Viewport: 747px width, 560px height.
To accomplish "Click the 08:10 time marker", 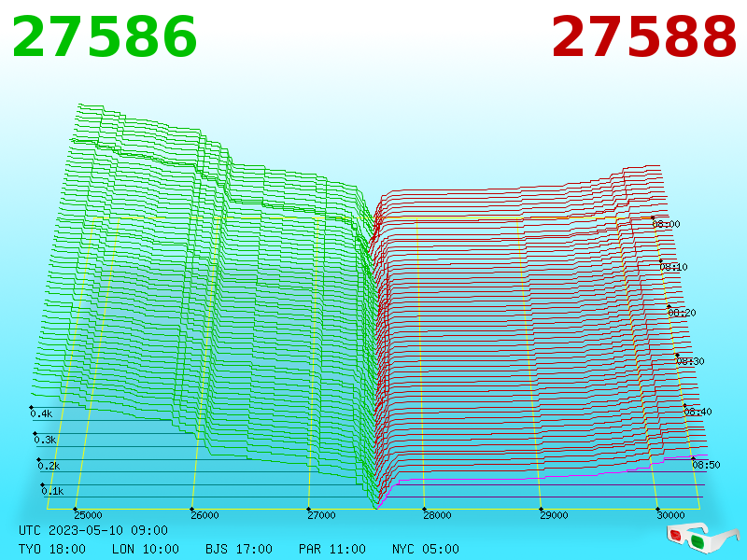I will pyautogui.click(x=673, y=267).
